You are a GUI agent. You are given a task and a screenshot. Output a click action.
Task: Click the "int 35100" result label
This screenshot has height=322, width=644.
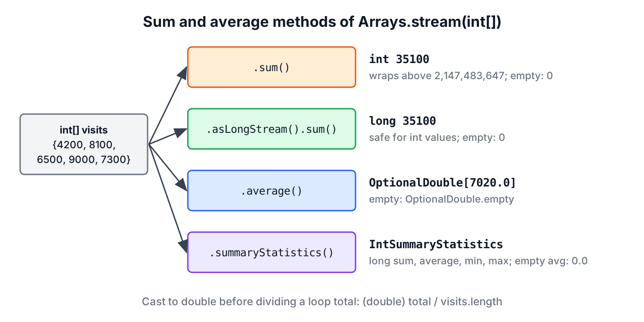(x=399, y=59)
